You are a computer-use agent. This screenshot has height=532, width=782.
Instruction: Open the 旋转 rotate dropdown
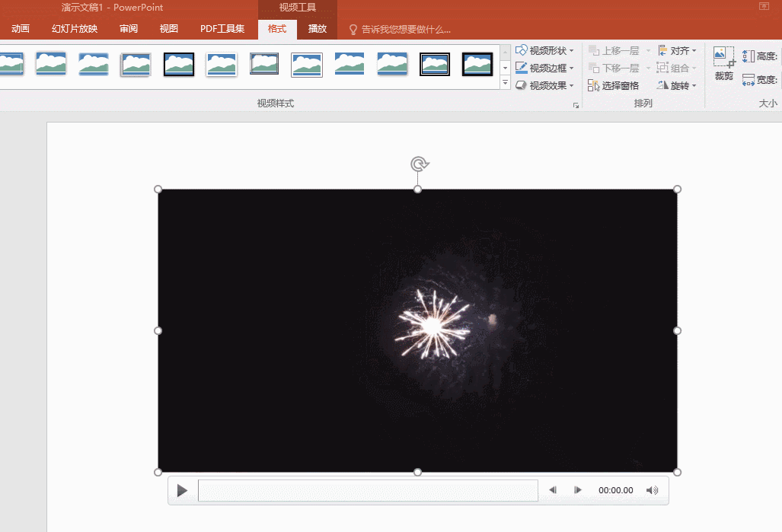(x=677, y=85)
